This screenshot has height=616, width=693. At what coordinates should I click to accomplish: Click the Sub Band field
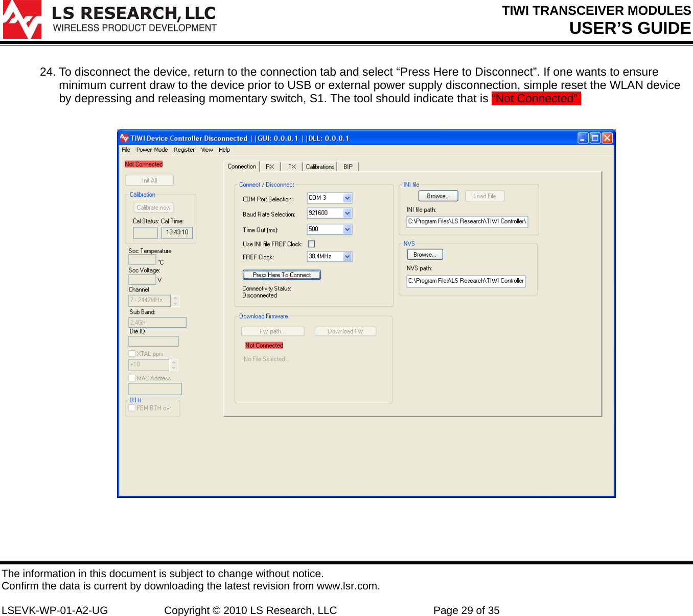[157, 323]
